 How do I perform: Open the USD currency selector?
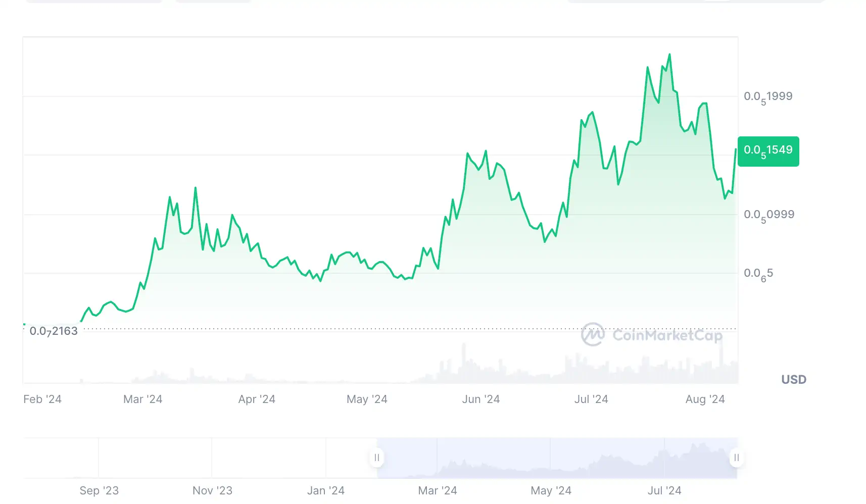point(793,379)
